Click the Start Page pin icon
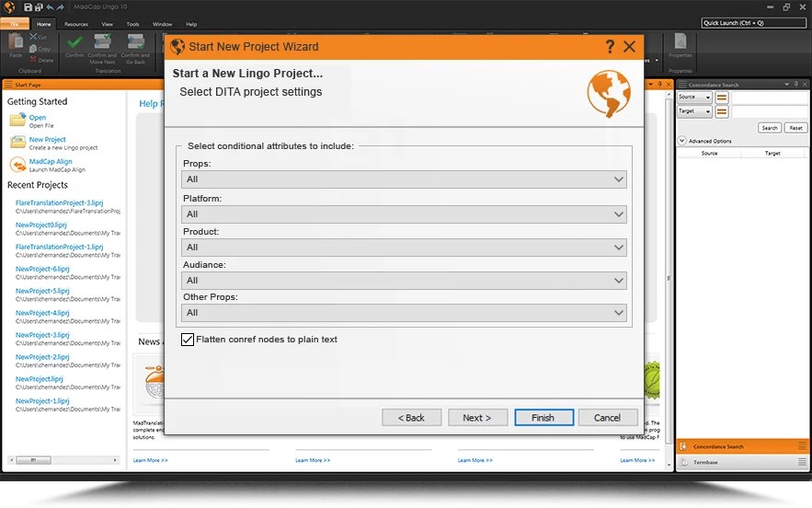This screenshot has height=508, width=812. [659, 84]
